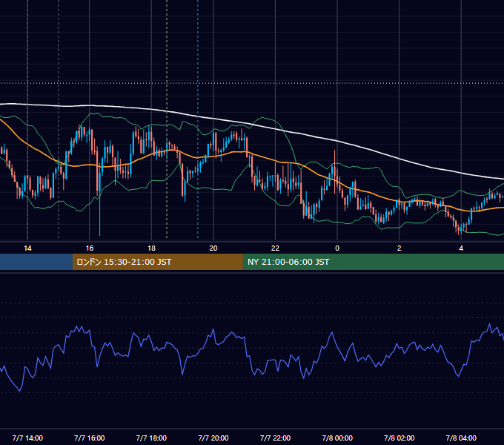Image resolution: width=504 pixels, height=445 pixels.
Task: Click the blue session band before London
Action: click(36, 262)
